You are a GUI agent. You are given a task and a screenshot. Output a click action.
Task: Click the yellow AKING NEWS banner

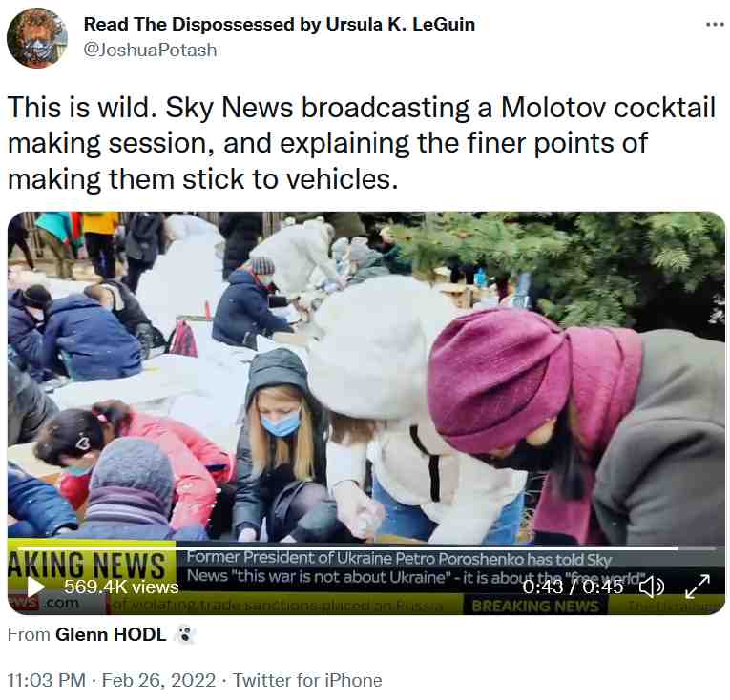coord(92,565)
